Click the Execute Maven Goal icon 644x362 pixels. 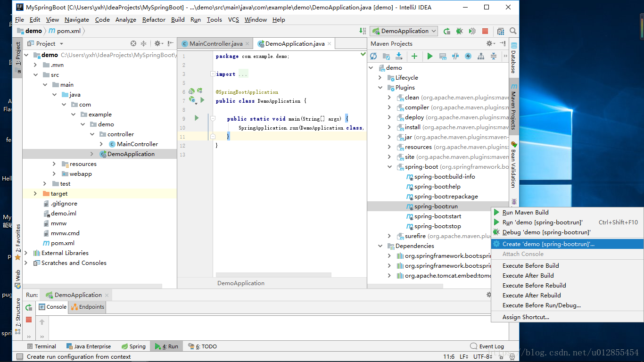(x=443, y=56)
